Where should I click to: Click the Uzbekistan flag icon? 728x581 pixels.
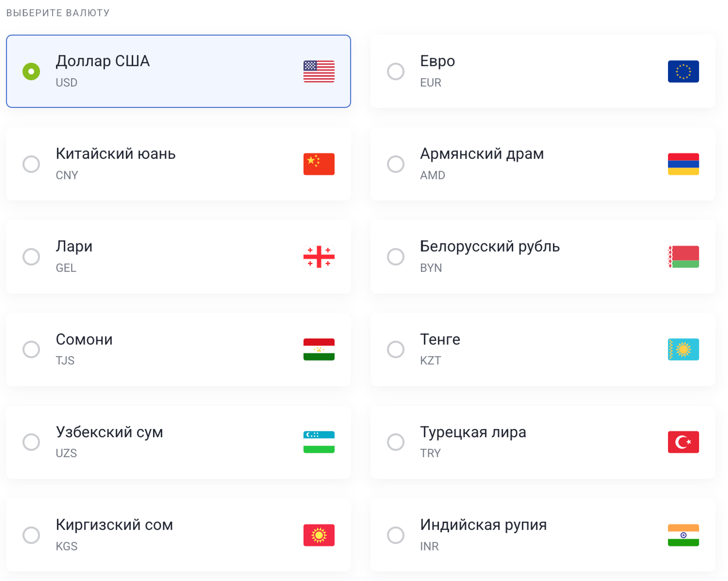[x=319, y=442]
